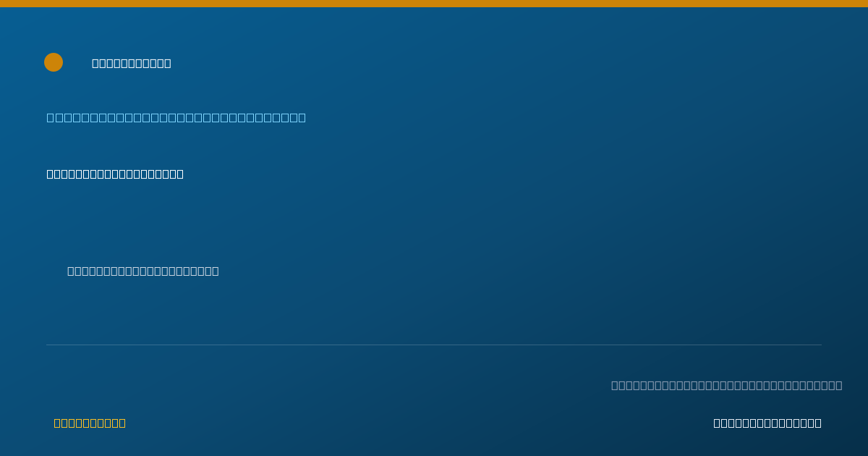The width and height of the screenshot is (868, 456).
Task: Click the thin horizontal divider line
Action: click(x=434, y=345)
